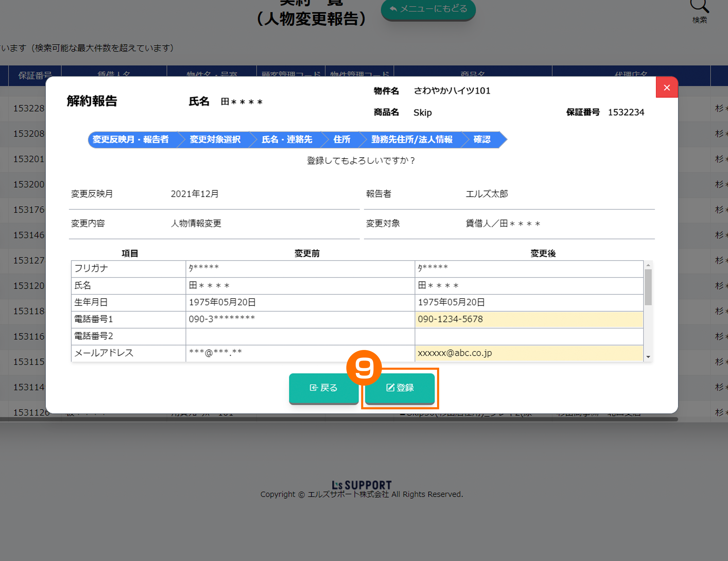This screenshot has height=561, width=728.
Task: Select the 確認 step
Action: [x=482, y=139]
